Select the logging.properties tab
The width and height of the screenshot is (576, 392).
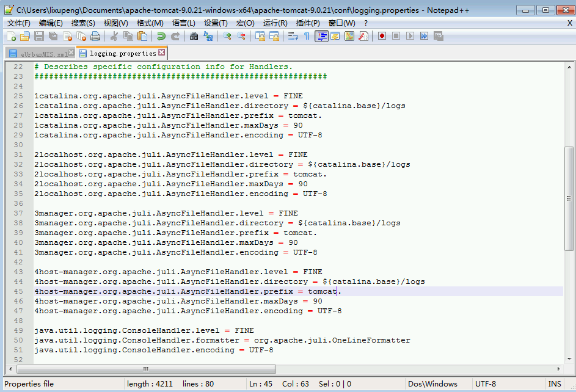[x=121, y=53]
